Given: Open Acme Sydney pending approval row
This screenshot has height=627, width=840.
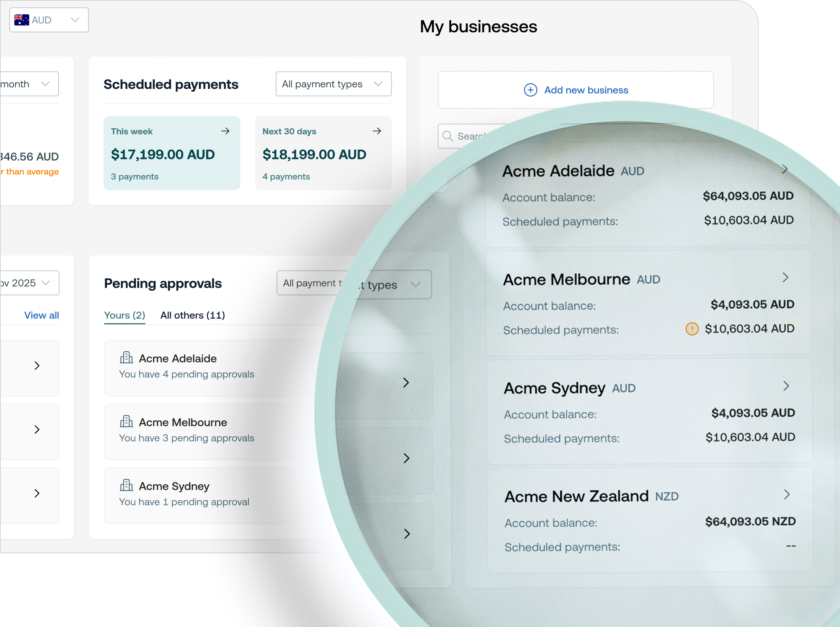Looking at the screenshot, I should click(213, 496).
